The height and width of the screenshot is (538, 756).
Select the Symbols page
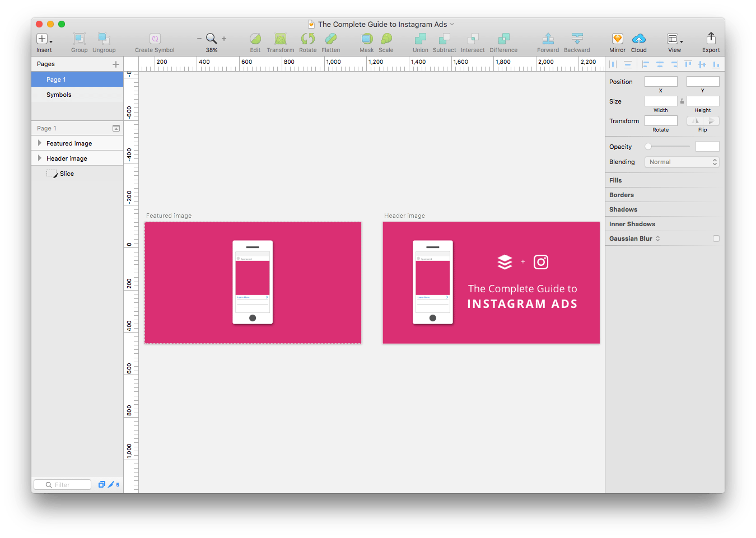[77, 95]
